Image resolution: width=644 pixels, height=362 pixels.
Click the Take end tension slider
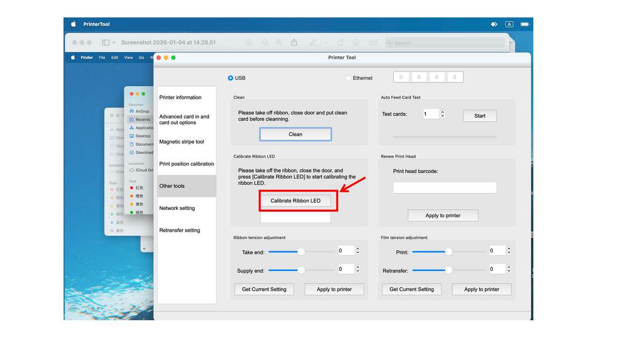click(301, 252)
